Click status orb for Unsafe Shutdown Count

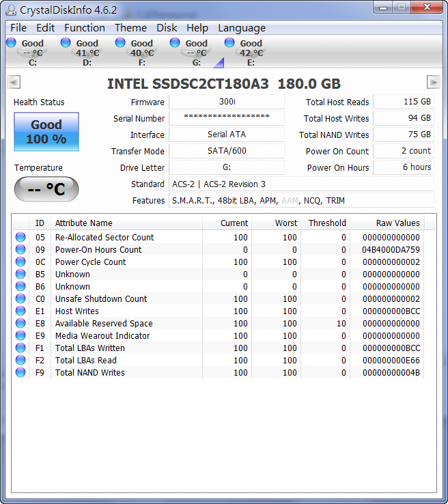point(20,298)
